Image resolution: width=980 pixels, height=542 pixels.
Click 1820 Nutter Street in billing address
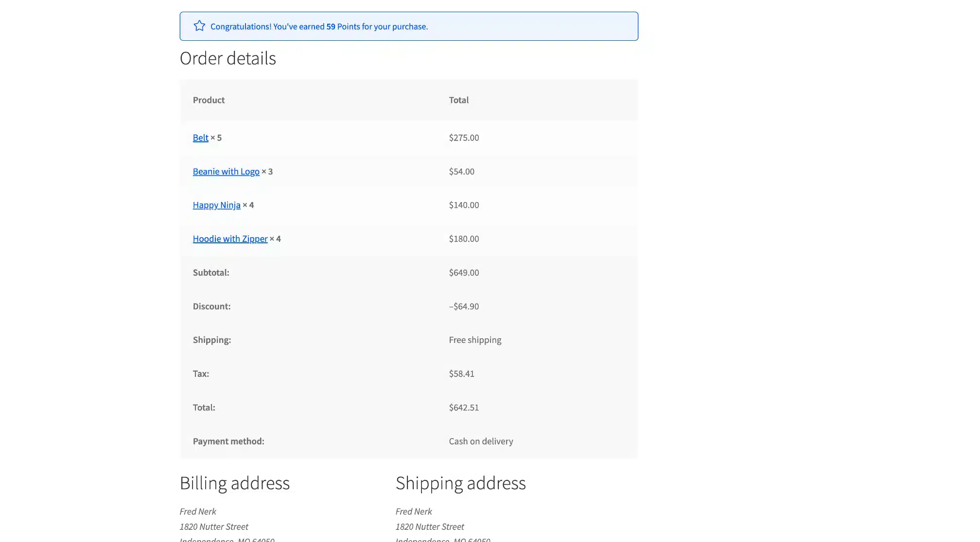pyautogui.click(x=214, y=526)
